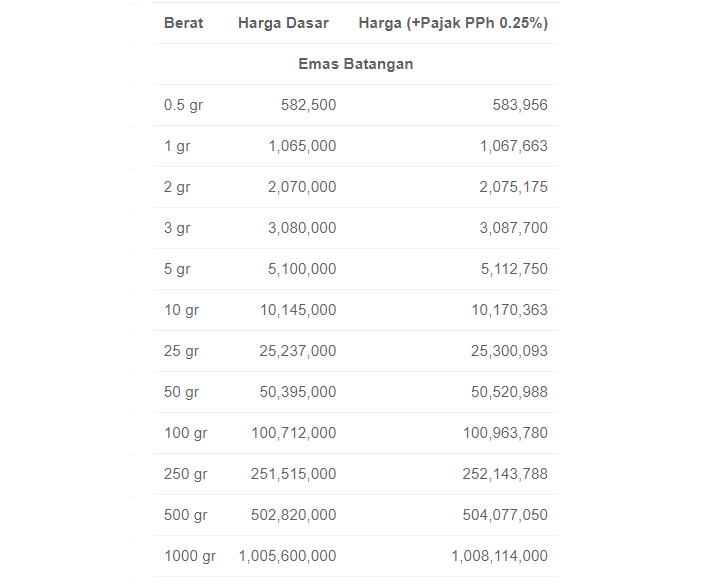Click base price 1,005,600,000
Image resolution: width=724 pixels, height=585 pixels.
click(x=287, y=556)
